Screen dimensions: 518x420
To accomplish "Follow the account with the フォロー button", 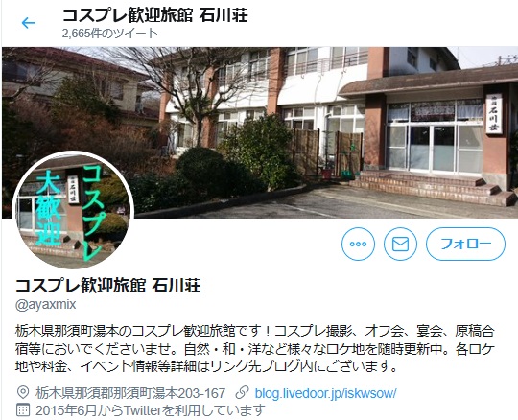I will [465, 244].
